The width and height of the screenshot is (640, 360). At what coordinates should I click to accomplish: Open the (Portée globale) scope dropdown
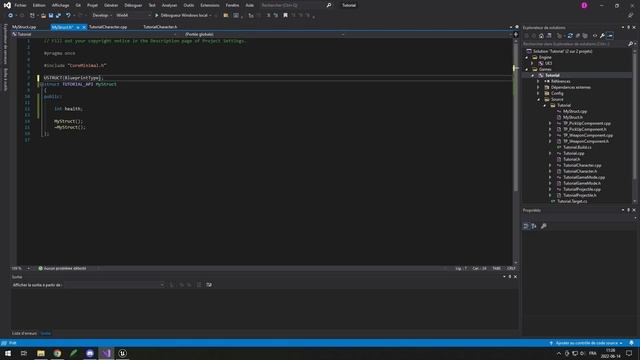coord(264,35)
